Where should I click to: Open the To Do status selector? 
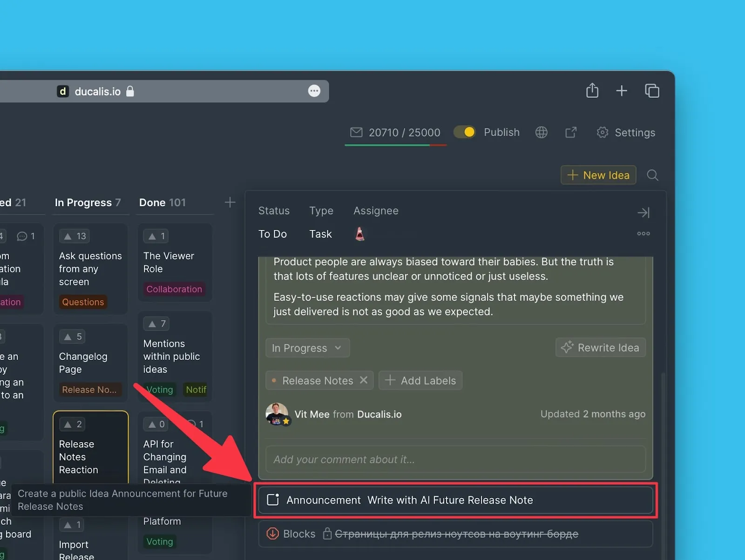pos(272,234)
